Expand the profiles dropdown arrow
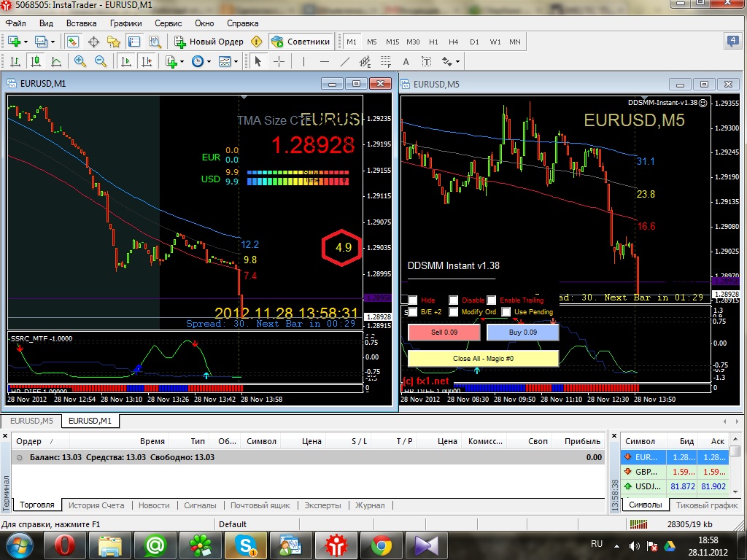This screenshot has width=747, height=560. [x=53, y=42]
